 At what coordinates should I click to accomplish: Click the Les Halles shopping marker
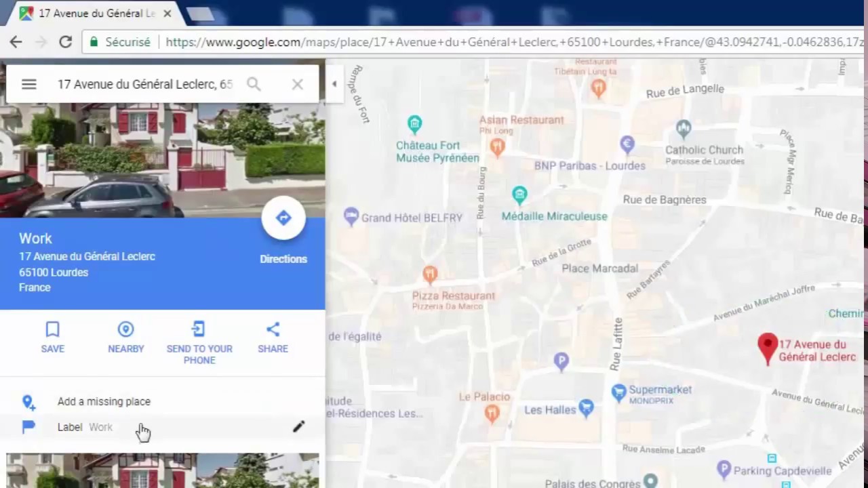pos(586,407)
